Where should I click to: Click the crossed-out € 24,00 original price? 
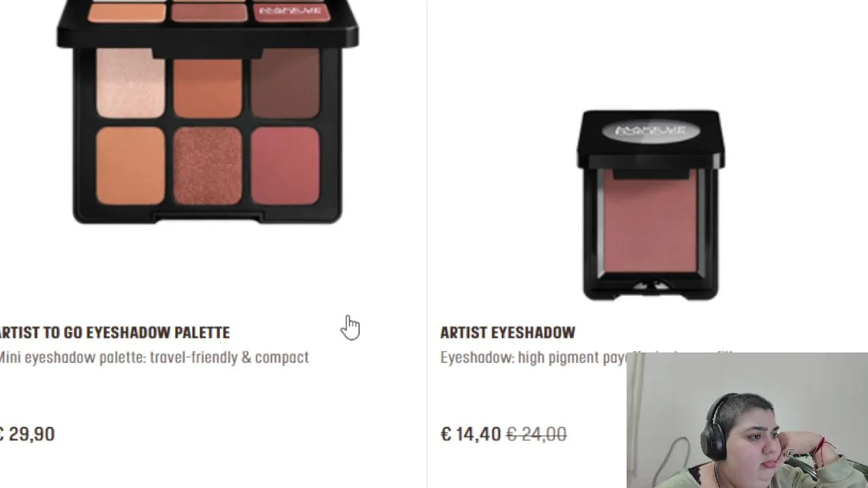click(x=536, y=434)
